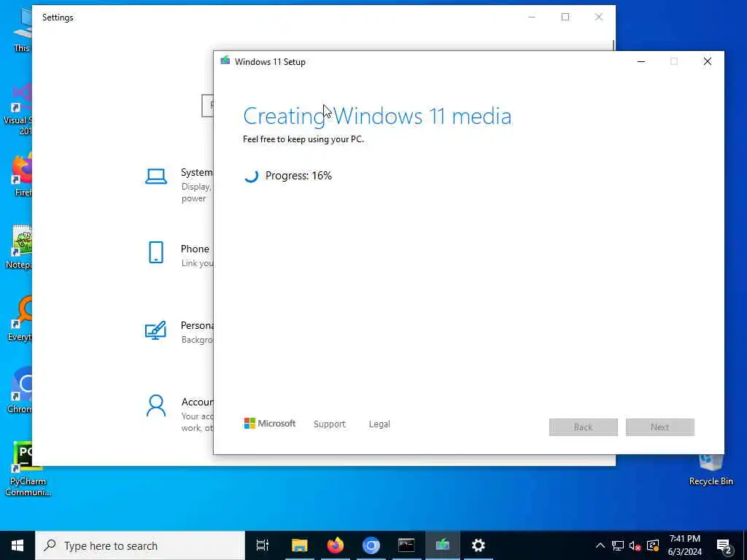Viewport: 747px width, 560px height.
Task: Maximize the Settings window
Action: (565, 17)
